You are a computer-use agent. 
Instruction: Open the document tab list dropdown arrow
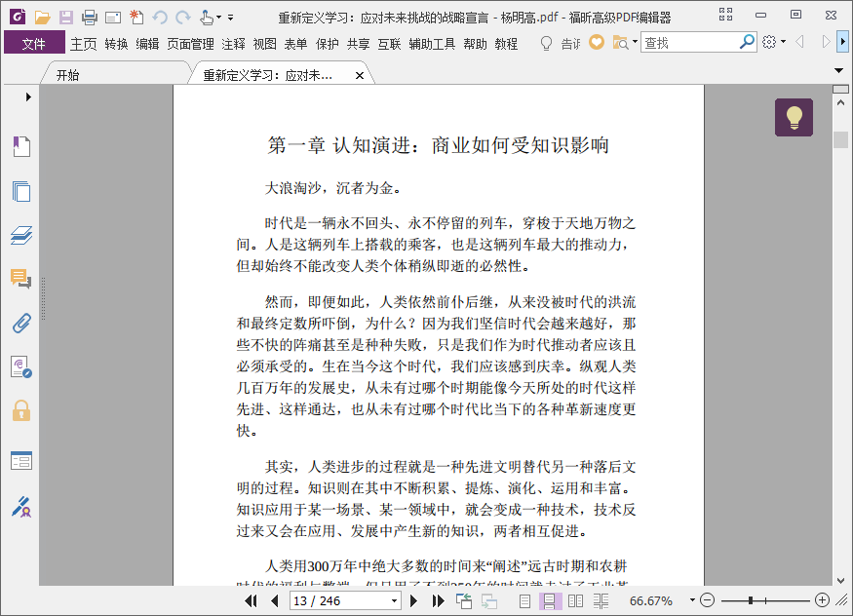click(x=838, y=71)
